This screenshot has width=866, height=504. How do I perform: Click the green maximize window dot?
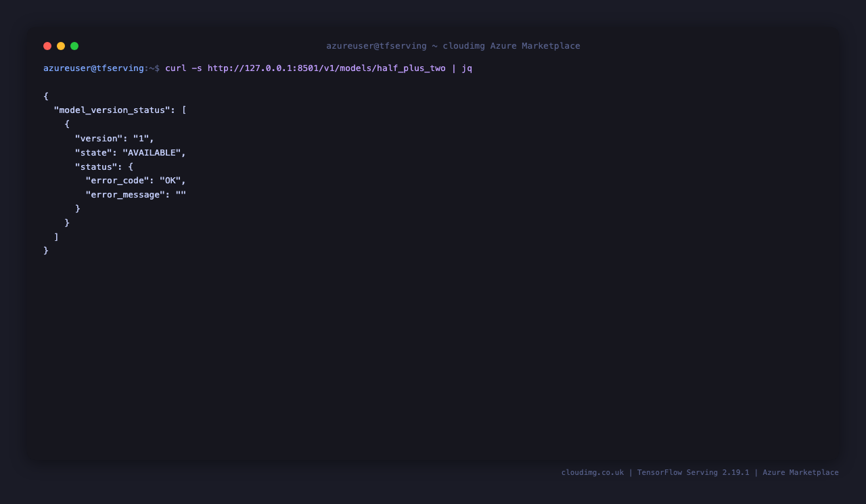(74, 46)
